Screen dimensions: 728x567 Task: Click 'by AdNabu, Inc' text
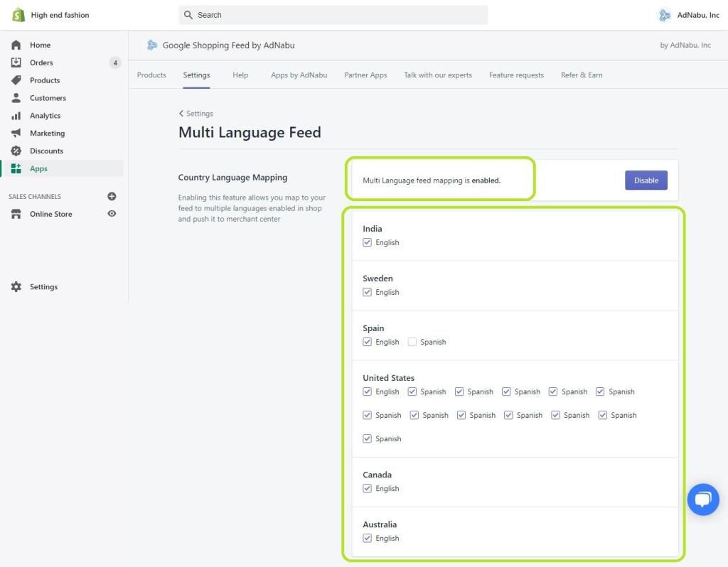685,45
